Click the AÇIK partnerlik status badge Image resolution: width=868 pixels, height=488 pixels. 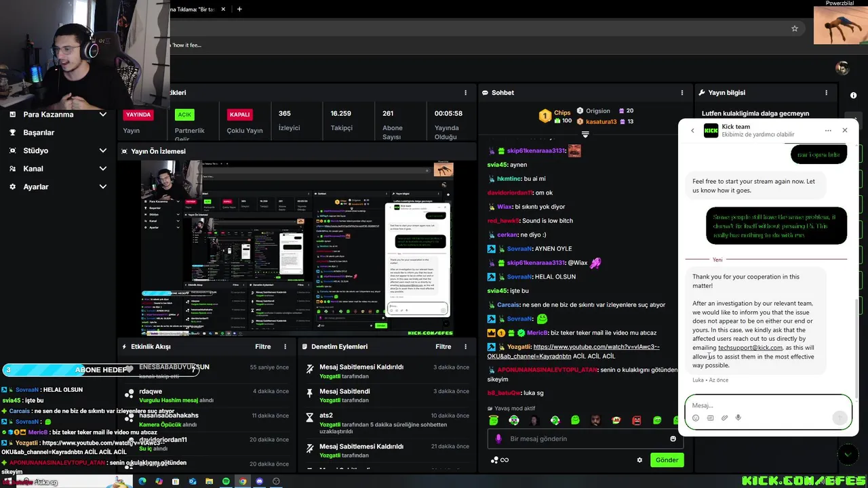pos(184,115)
